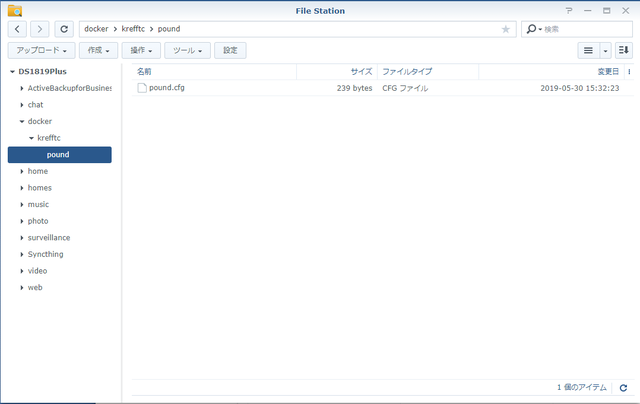Expand the music folder arrow
The height and width of the screenshot is (404, 640).
coord(22,204)
